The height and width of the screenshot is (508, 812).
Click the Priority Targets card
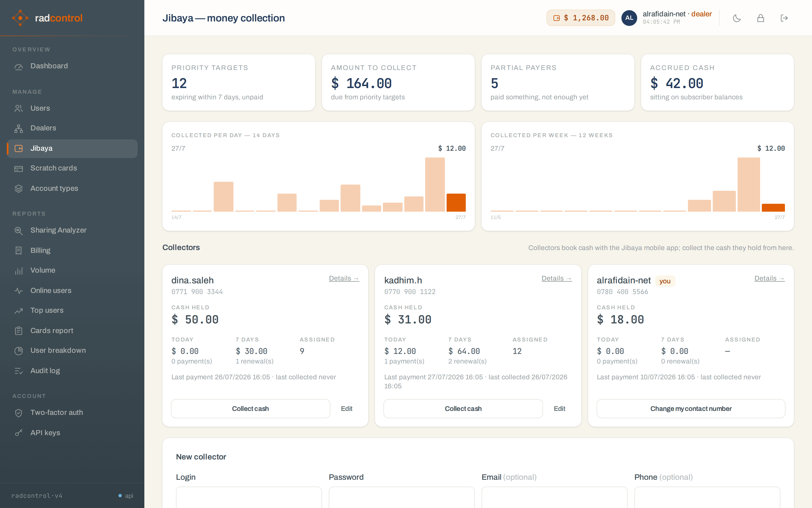239,83
